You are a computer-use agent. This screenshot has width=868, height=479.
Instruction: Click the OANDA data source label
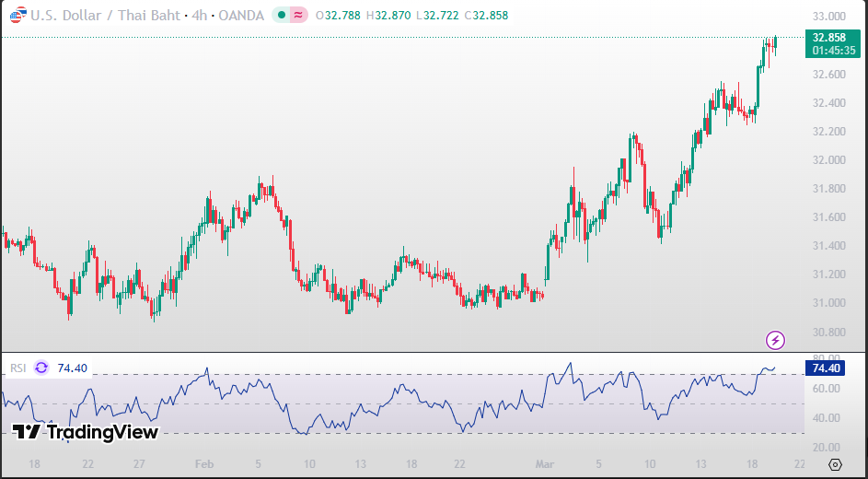coord(241,16)
